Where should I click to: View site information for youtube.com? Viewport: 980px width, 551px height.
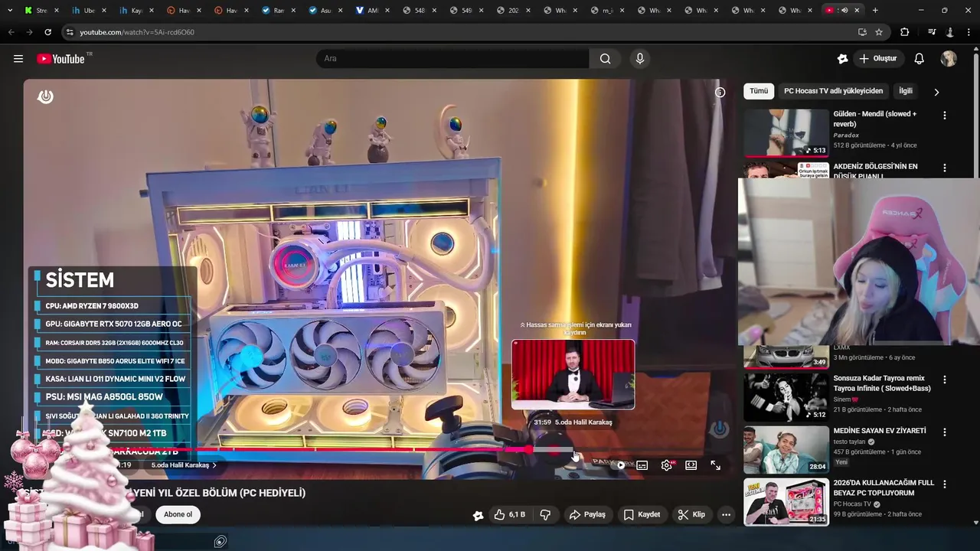[70, 32]
